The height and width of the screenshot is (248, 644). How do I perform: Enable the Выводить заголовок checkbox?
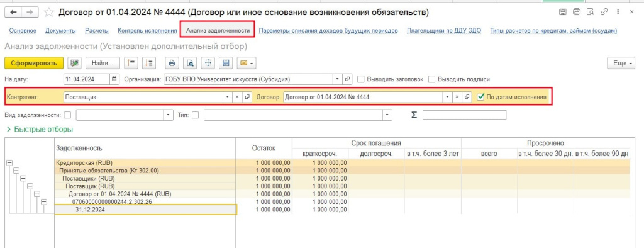click(360, 79)
